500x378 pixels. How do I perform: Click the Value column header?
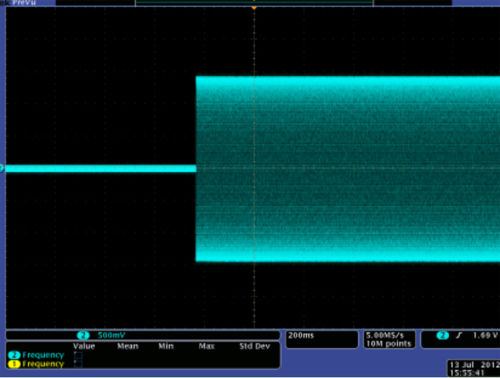click(x=84, y=346)
